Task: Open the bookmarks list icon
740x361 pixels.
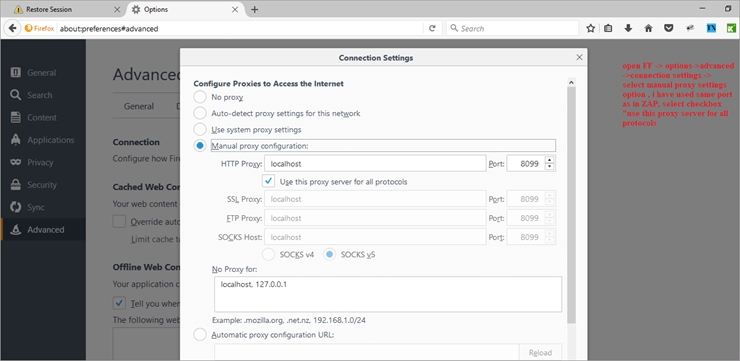Action: click(x=608, y=28)
